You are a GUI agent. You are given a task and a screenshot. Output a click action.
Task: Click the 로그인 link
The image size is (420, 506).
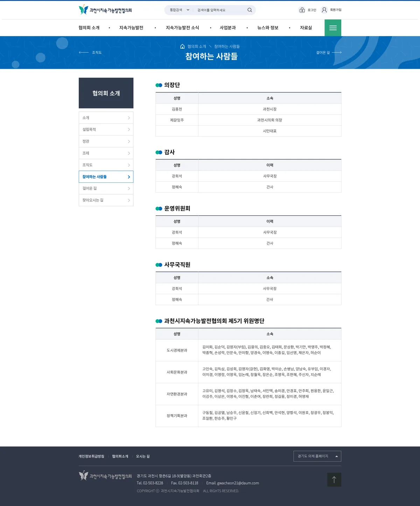312,10
